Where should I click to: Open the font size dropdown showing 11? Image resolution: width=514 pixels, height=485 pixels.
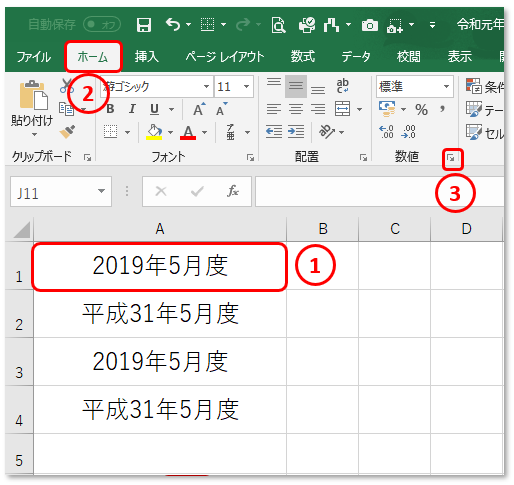[x=234, y=87]
